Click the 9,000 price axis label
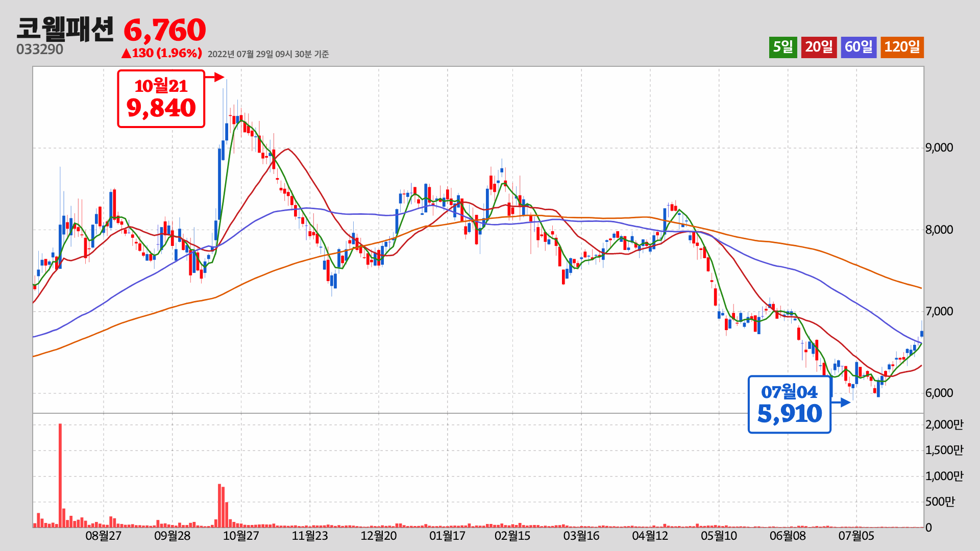This screenshot has width=980, height=551. point(939,148)
